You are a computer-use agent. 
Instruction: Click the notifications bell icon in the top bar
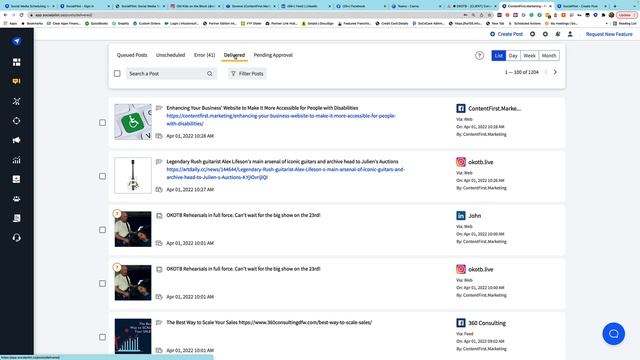tap(558, 34)
